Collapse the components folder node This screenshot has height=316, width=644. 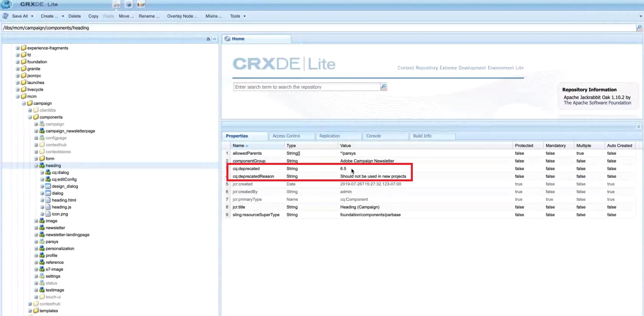click(30, 117)
